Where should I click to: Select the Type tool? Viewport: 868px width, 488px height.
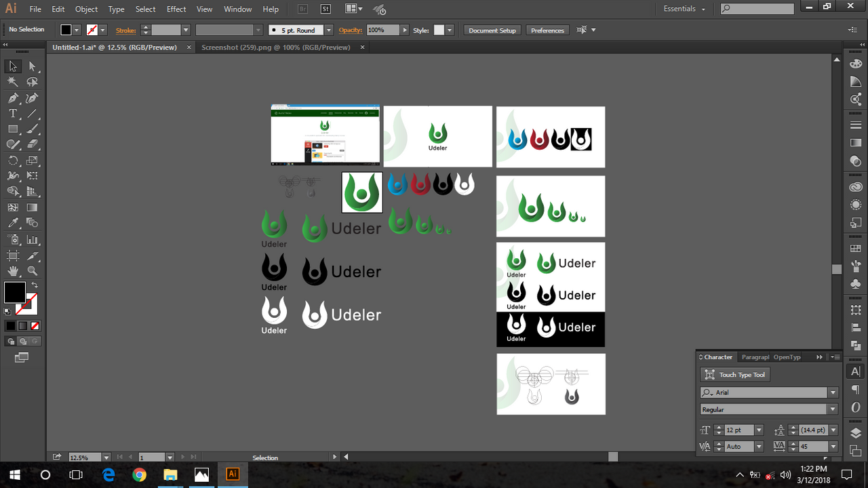(x=13, y=114)
